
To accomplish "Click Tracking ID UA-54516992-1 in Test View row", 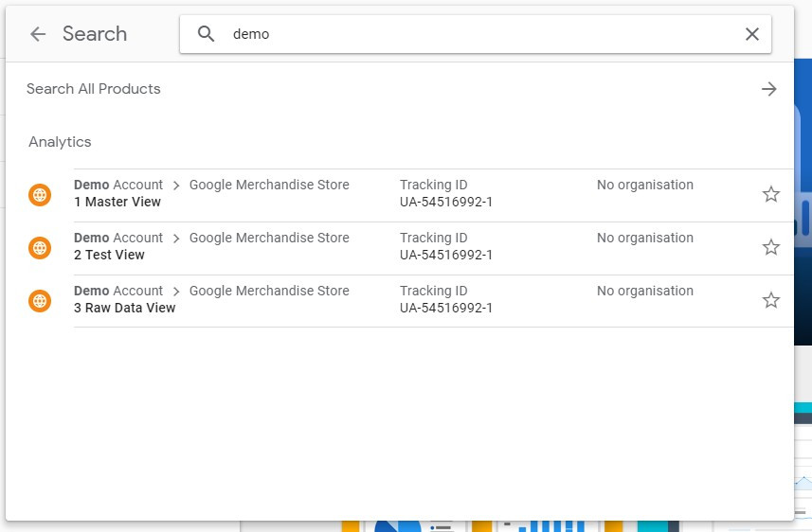I will (446, 246).
